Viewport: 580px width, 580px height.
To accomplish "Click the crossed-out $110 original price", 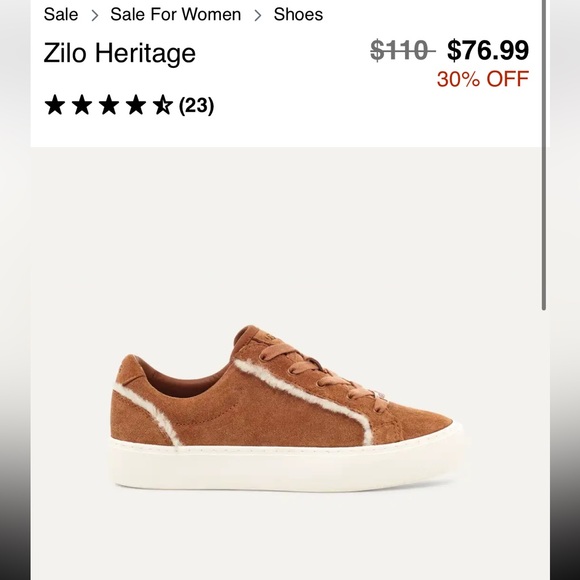I will (x=402, y=50).
